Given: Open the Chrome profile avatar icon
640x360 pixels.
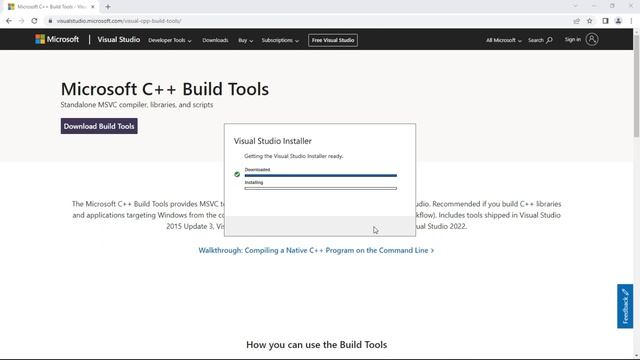Looking at the screenshot, I should [618, 21].
